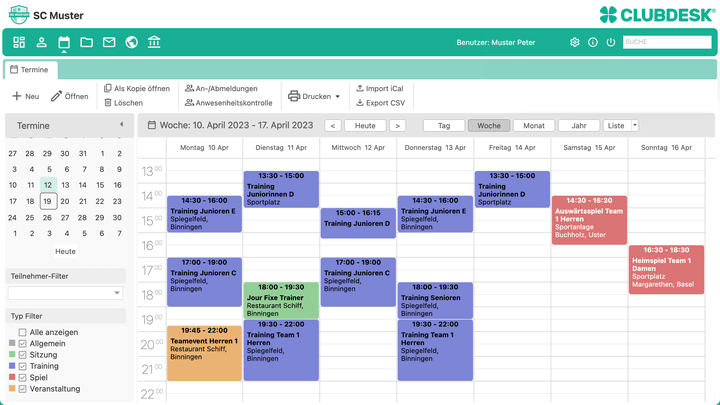Viewport: 720px width, 405px height.
Task: Open the file folder icon
Action: pos(86,42)
